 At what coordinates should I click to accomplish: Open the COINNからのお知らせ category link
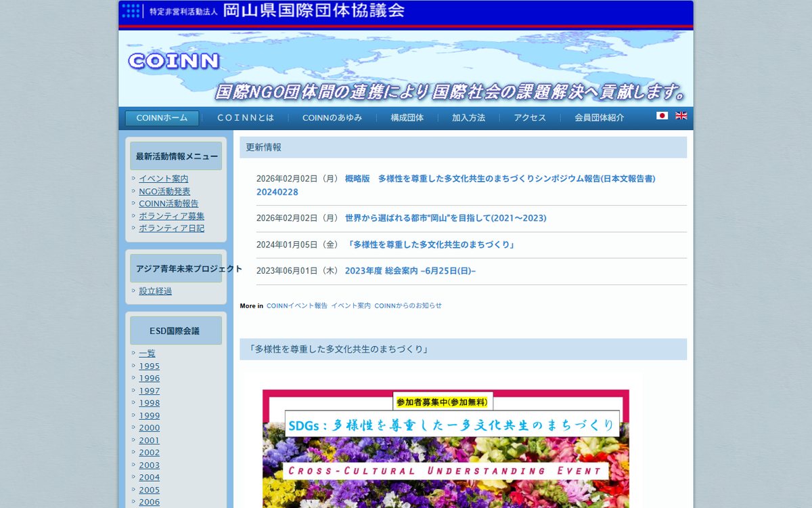[x=408, y=305]
